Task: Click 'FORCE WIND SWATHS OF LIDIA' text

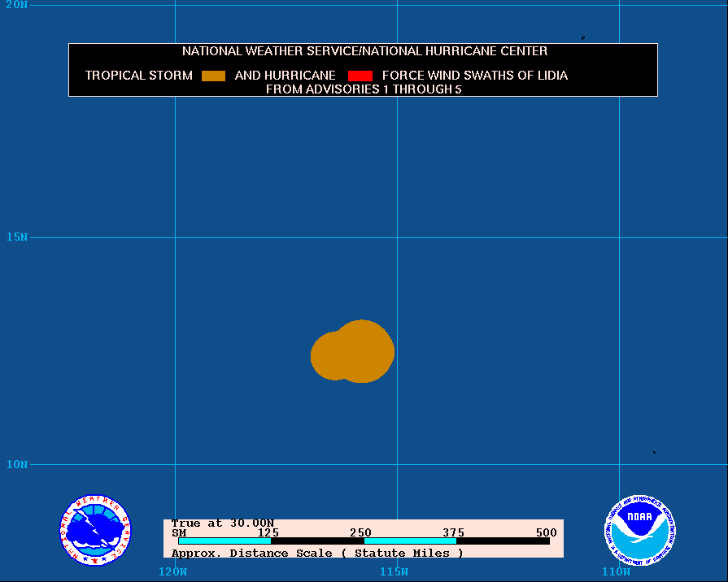Action: tap(474, 76)
